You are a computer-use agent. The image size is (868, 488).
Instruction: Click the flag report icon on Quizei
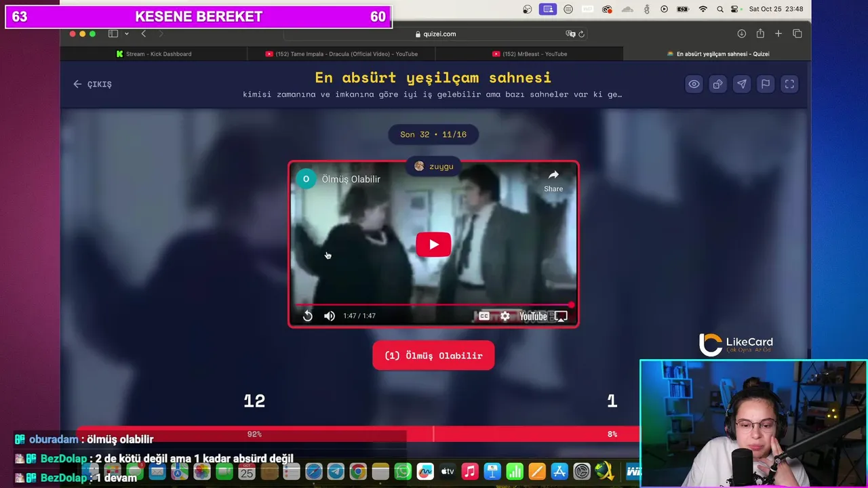coord(765,84)
